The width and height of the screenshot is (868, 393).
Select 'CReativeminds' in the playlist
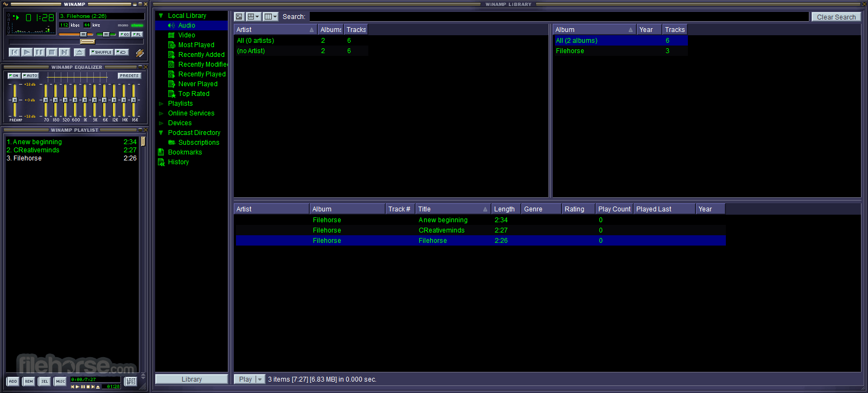[72, 150]
